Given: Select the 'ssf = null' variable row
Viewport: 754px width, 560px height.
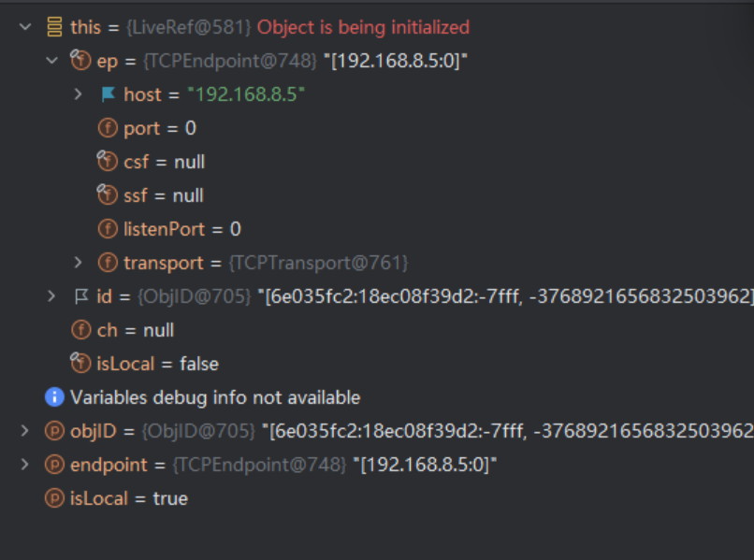Looking at the screenshot, I should [x=164, y=195].
